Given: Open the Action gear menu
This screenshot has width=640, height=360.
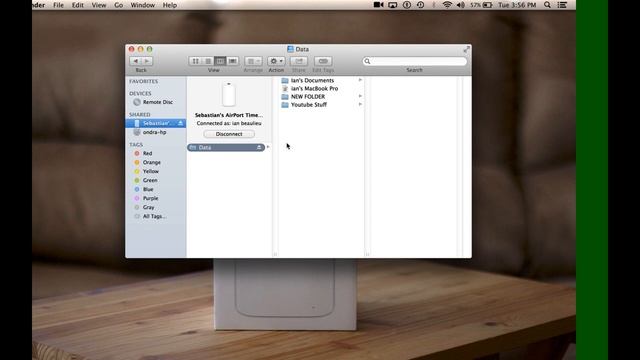Looking at the screenshot, I should click(276, 61).
